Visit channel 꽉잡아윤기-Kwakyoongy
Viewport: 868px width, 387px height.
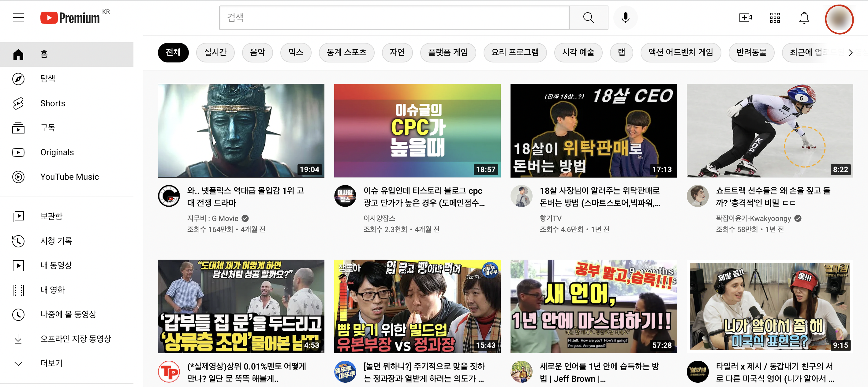[753, 218]
